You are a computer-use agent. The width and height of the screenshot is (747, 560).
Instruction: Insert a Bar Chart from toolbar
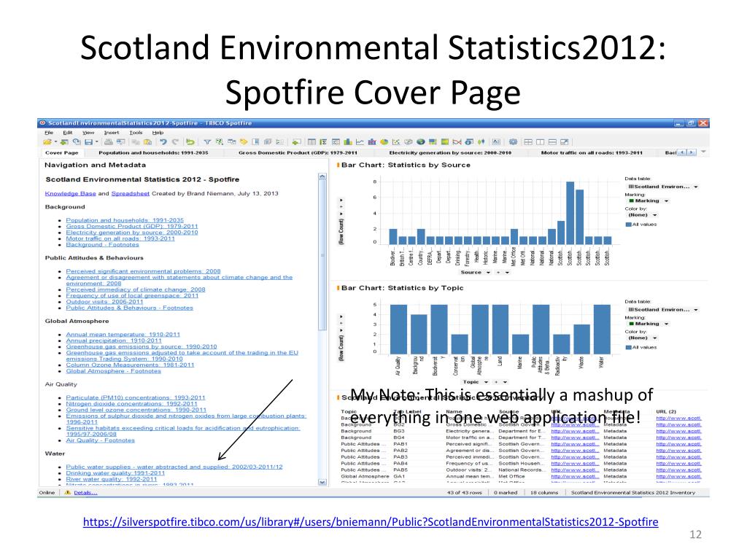[x=348, y=142]
